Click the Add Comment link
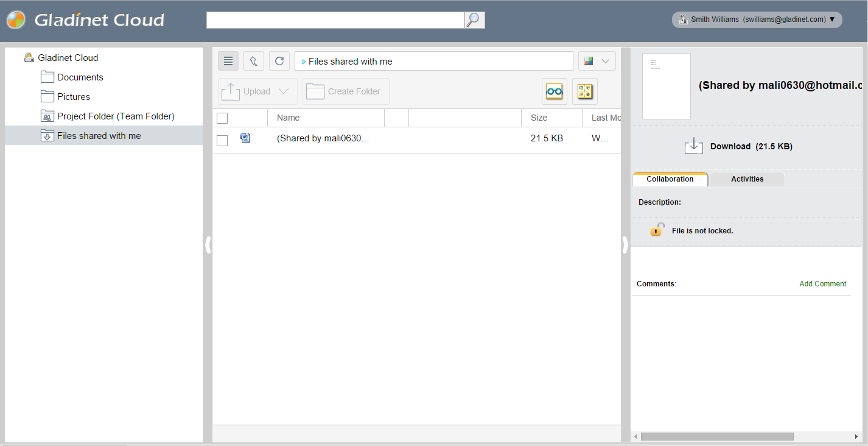Screen dimensions: 868x446 click(x=822, y=284)
